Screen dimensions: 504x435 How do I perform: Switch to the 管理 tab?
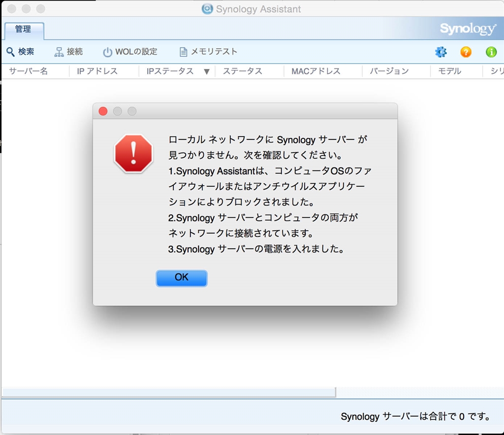click(x=24, y=30)
